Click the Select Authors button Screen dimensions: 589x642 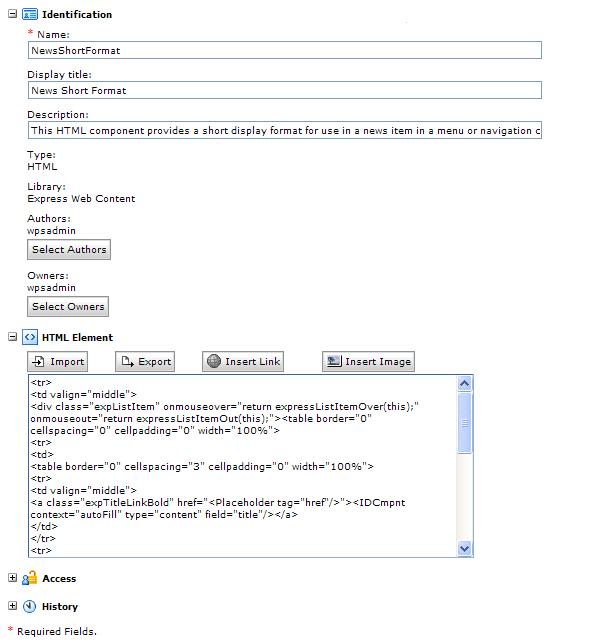click(x=69, y=249)
